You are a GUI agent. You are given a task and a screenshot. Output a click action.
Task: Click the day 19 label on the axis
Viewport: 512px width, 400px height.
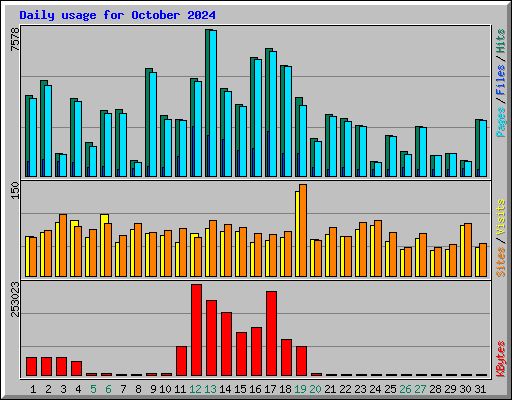(x=301, y=389)
